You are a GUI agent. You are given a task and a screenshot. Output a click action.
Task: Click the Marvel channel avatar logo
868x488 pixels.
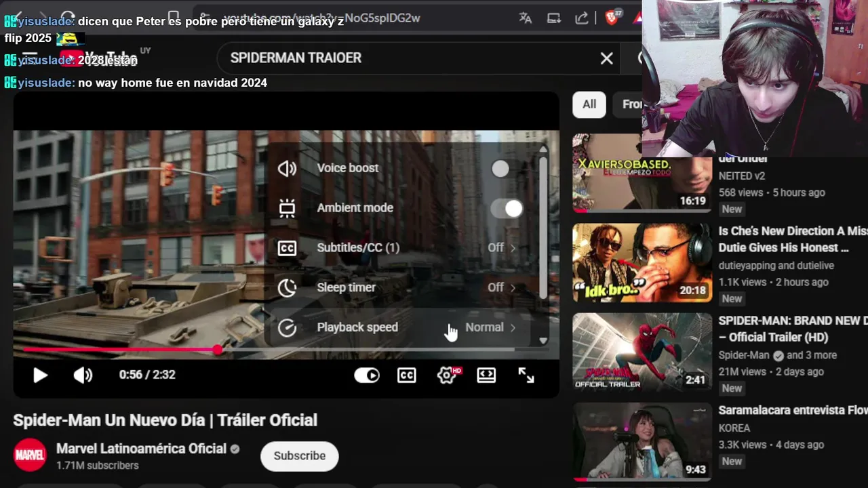click(x=30, y=455)
